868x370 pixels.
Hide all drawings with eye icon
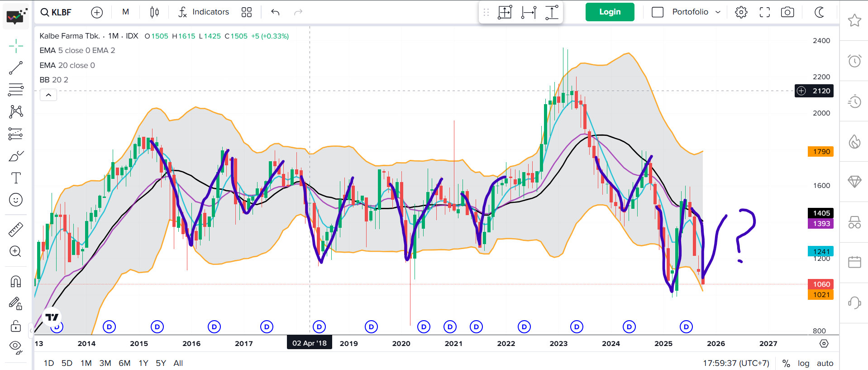coord(16,347)
